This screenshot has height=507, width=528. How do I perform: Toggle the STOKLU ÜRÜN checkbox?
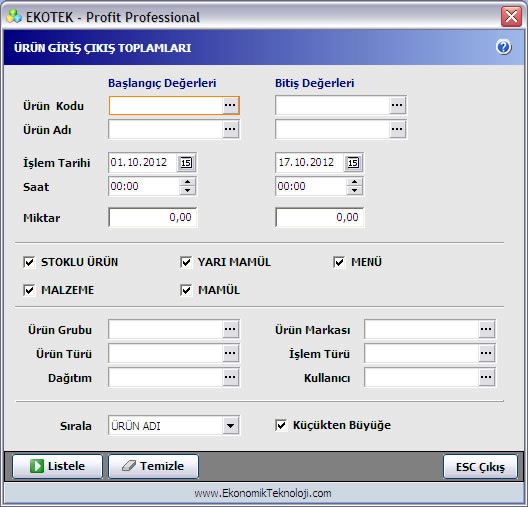click(x=29, y=262)
